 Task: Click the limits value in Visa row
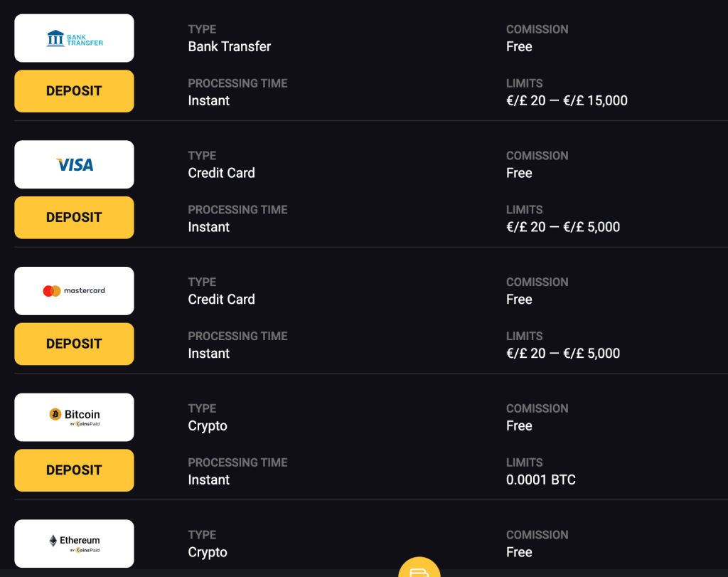562,228
